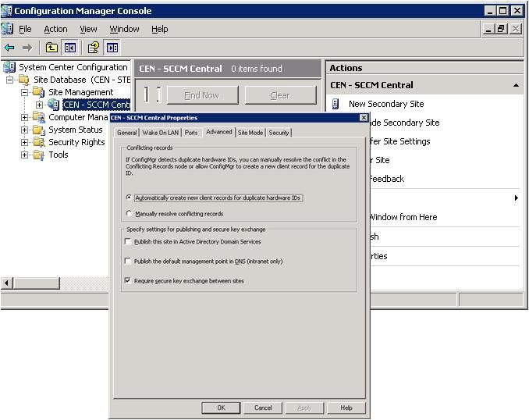Click the Help question mark toolbar icon
This screenshot has width=529, height=420.
click(x=94, y=48)
